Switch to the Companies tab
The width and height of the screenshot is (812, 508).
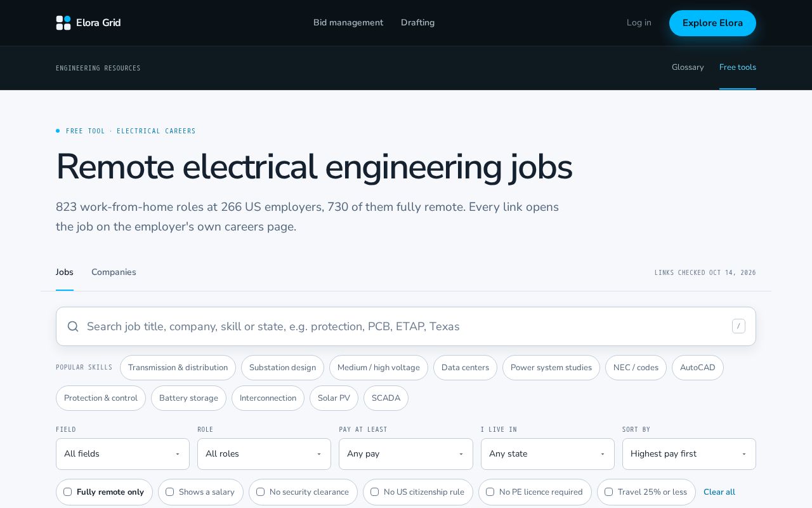coord(114,272)
